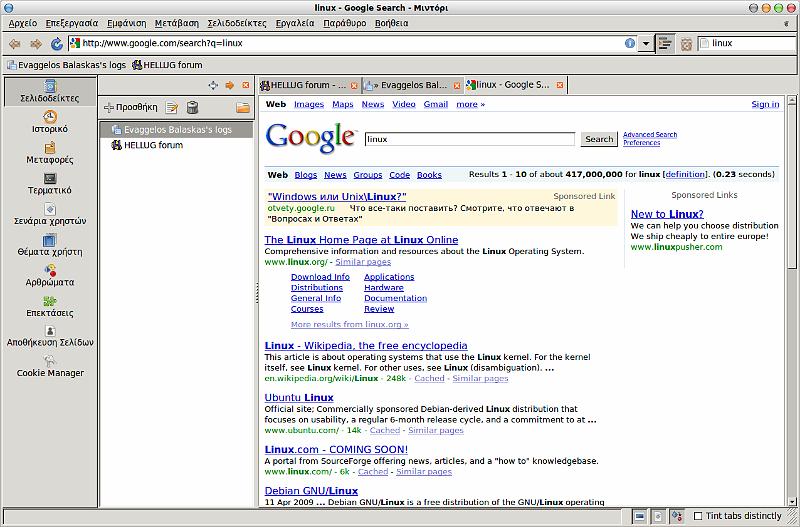
Task: Open the Σενάρια χρηστών panel
Action: [x=50, y=214]
